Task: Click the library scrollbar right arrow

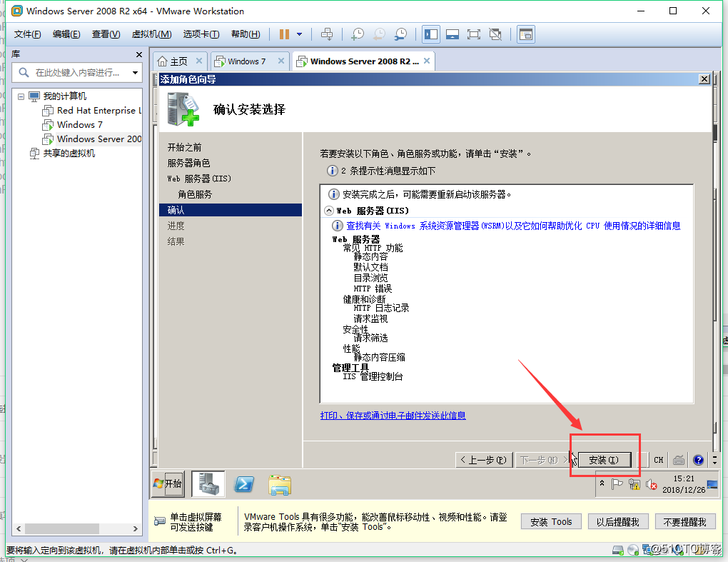Action: (x=135, y=528)
